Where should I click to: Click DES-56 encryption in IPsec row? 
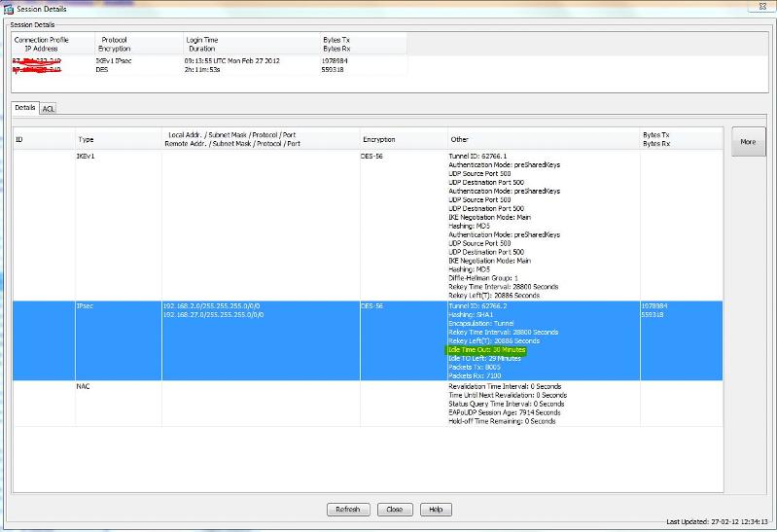(371, 306)
